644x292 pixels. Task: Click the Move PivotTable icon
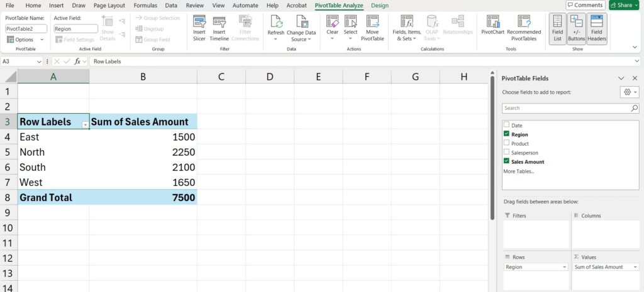tap(372, 22)
